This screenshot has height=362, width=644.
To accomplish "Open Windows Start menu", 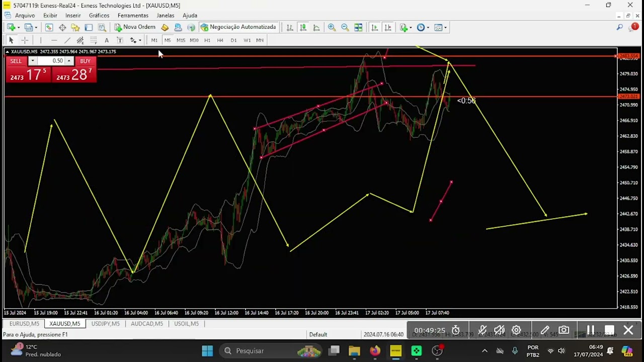I will coord(207,350).
